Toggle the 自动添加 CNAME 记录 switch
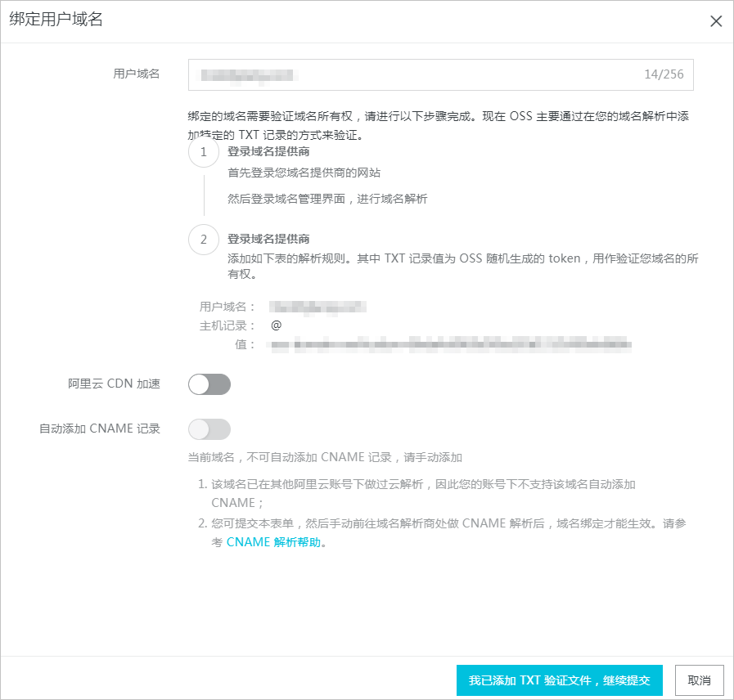734x700 pixels. pos(209,429)
